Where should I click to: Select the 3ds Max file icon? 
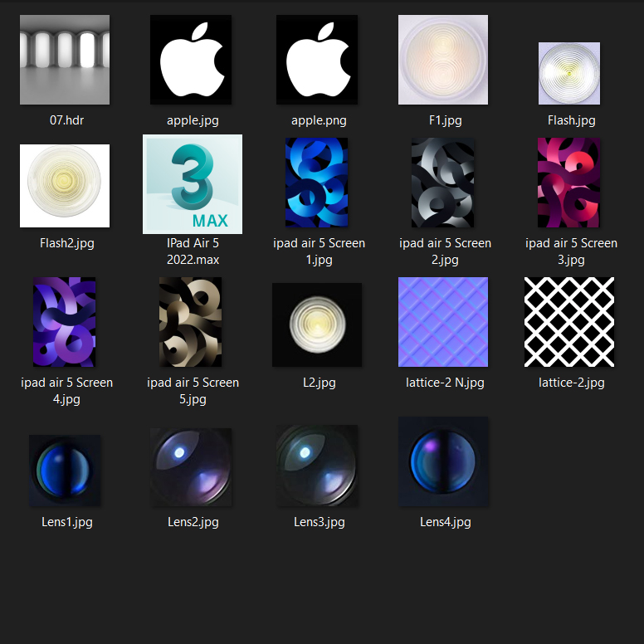(193, 184)
